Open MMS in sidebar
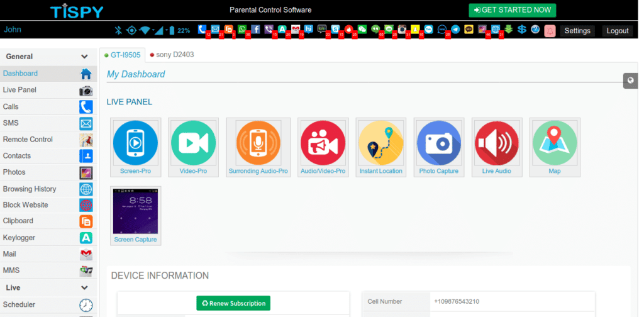Screen dimensions: 644x317 48,270
